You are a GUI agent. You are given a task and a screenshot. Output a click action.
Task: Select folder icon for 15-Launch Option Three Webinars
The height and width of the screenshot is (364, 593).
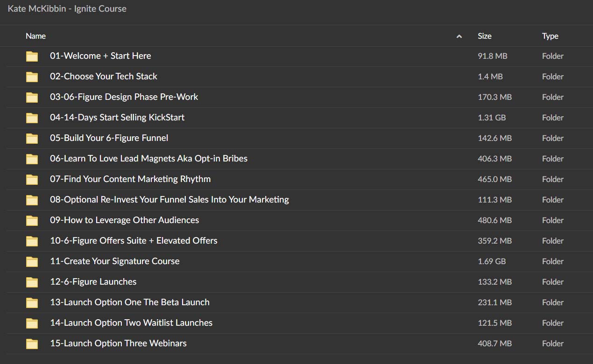tap(32, 344)
